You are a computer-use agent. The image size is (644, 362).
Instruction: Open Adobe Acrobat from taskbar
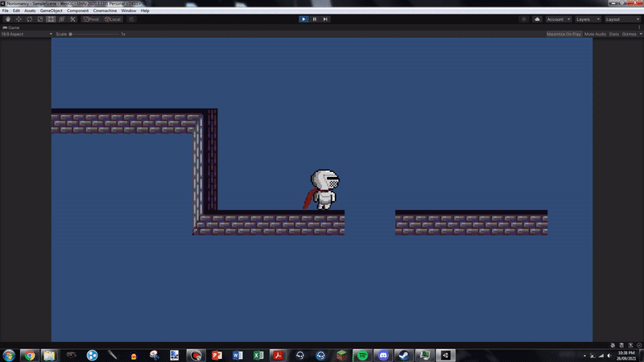(279, 356)
